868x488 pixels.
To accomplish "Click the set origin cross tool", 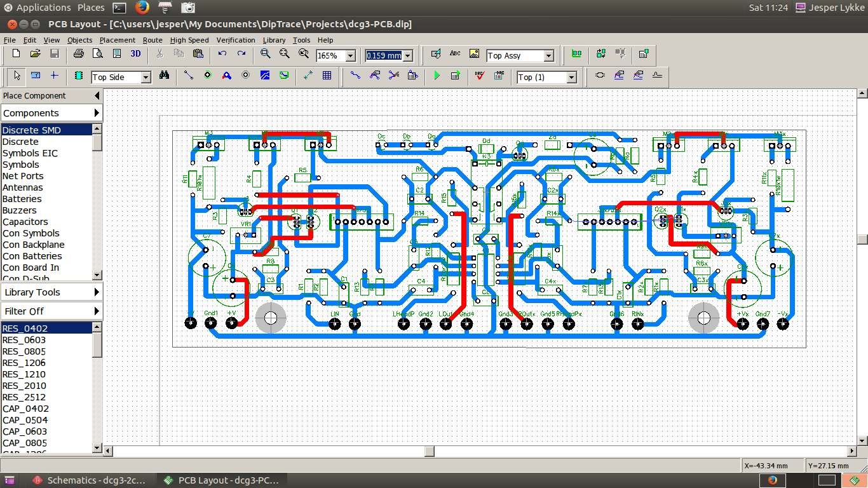I will pos(54,76).
